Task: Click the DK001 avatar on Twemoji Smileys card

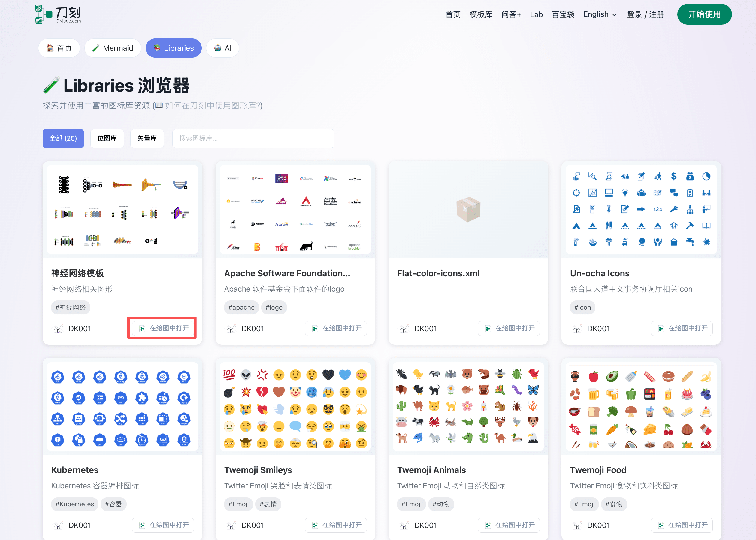Action: pos(231,525)
